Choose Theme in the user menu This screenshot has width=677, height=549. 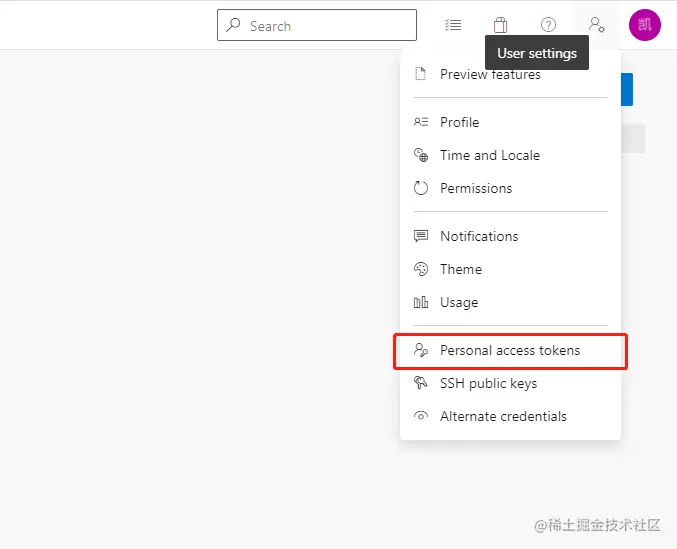click(x=461, y=269)
